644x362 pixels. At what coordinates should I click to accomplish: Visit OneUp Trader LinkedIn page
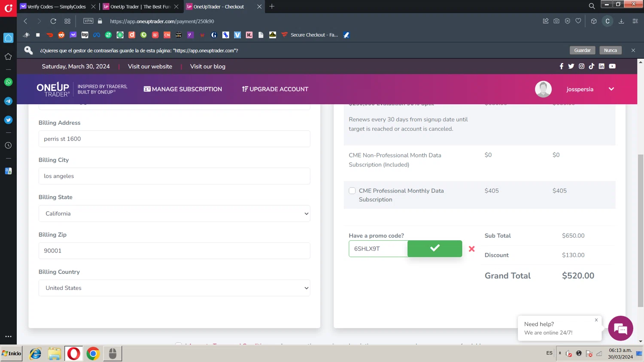click(601, 66)
